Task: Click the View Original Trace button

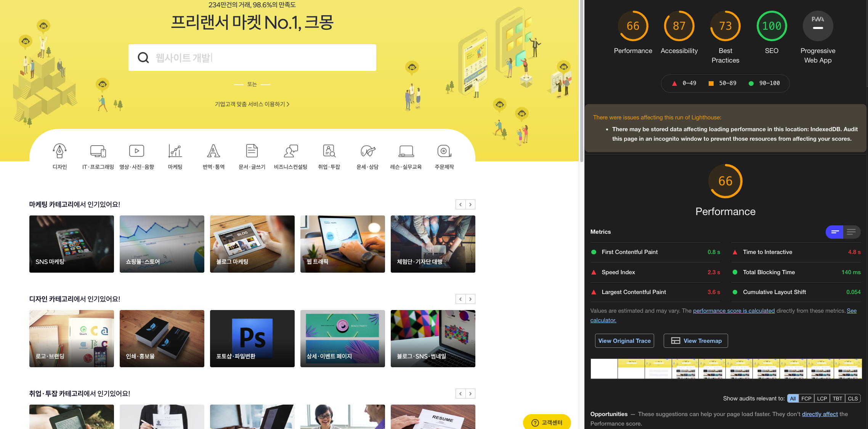Action: coord(624,341)
